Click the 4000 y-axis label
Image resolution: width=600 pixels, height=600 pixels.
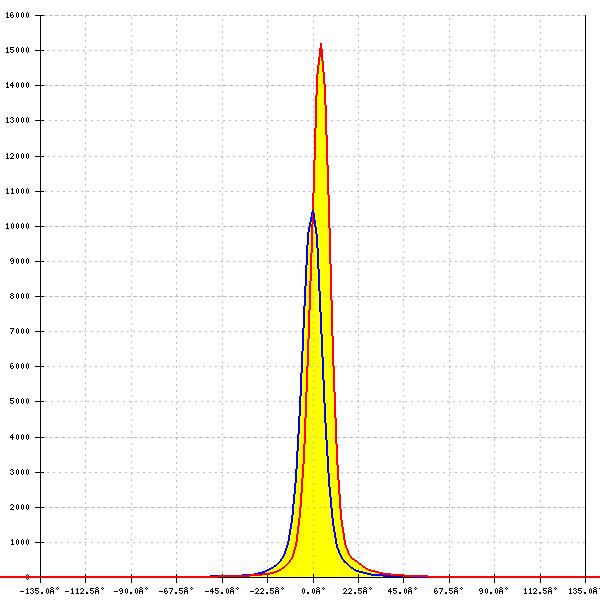[20, 437]
